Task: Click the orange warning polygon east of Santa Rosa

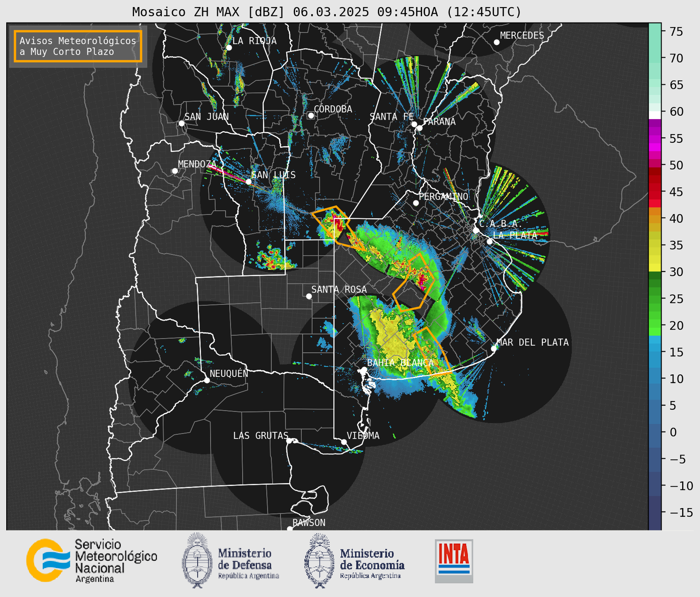Action: (x=414, y=282)
